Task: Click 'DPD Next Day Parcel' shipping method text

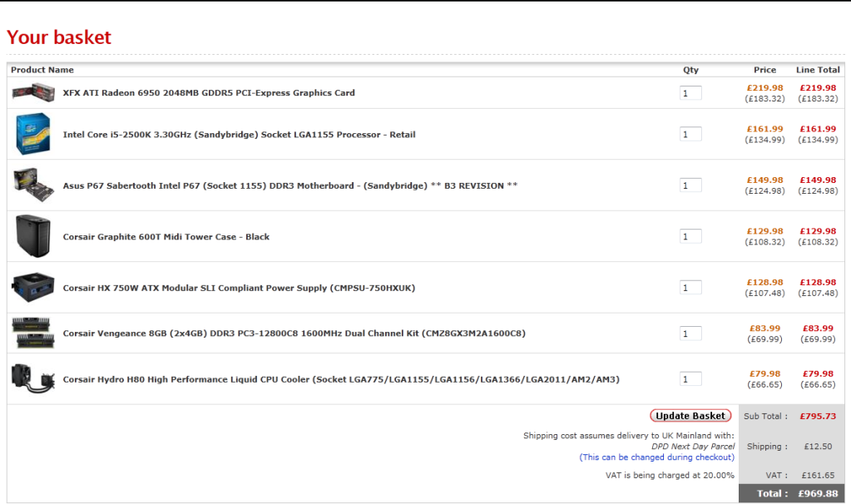Action: coord(693,447)
